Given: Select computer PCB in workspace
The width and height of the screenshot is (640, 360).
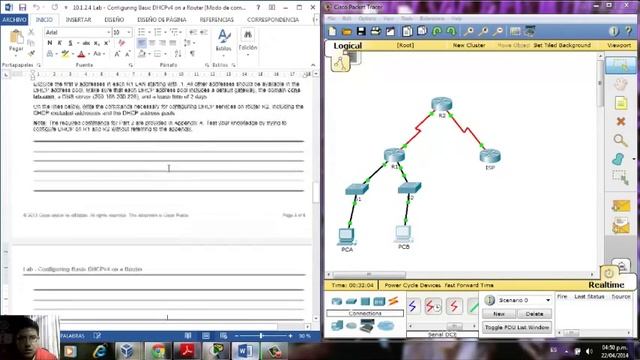Looking at the screenshot, I should [x=403, y=234].
